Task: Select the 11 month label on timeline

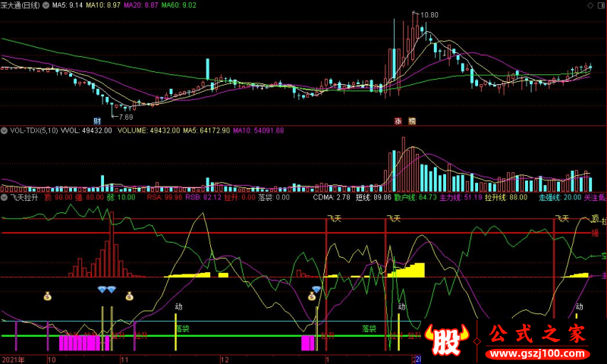Action: pos(124,359)
